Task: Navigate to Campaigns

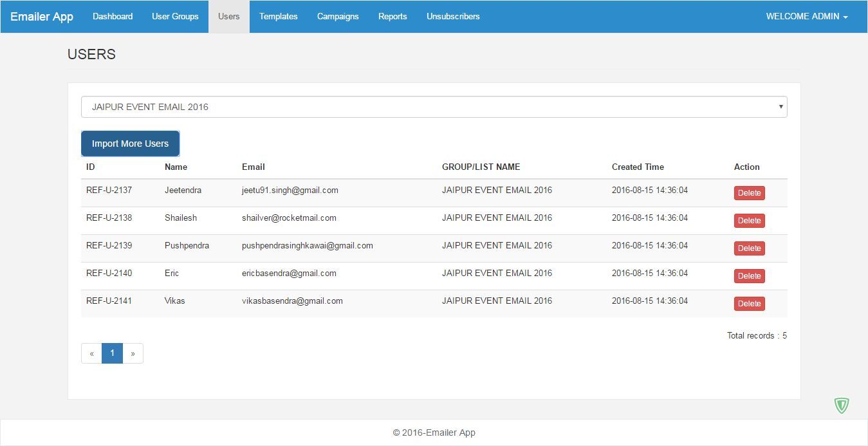Action: click(338, 17)
